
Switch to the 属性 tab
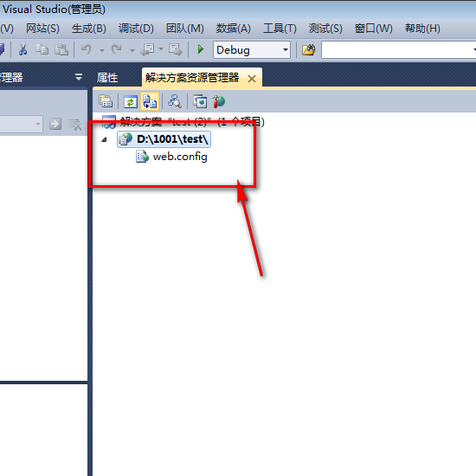click(x=107, y=78)
